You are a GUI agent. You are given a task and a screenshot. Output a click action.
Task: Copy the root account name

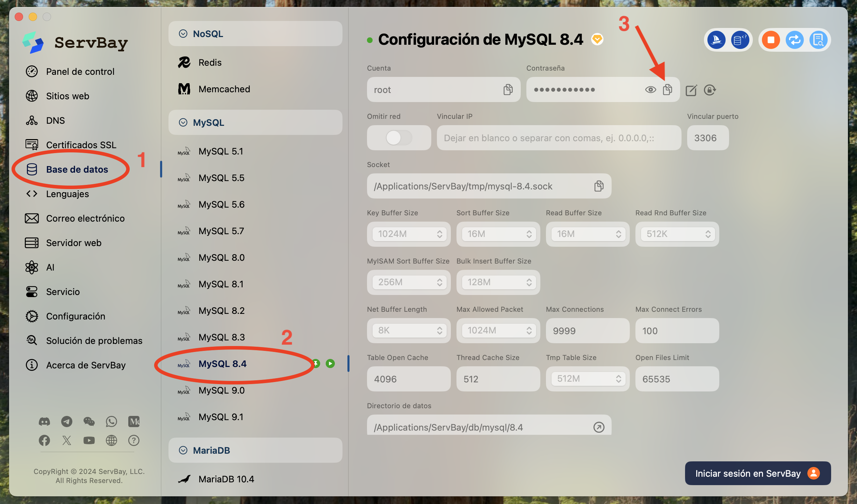tap(508, 90)
